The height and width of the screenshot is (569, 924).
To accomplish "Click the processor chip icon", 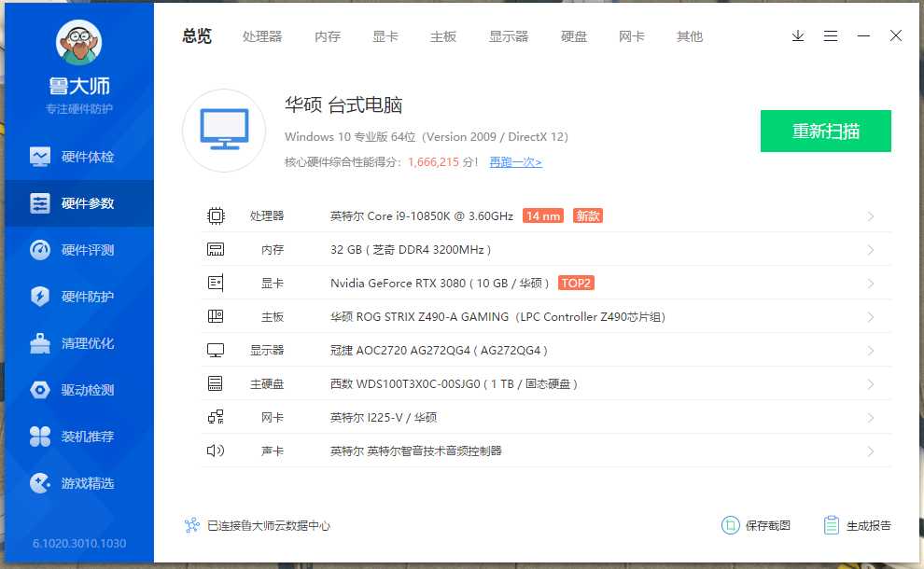I will click(216, 216).
